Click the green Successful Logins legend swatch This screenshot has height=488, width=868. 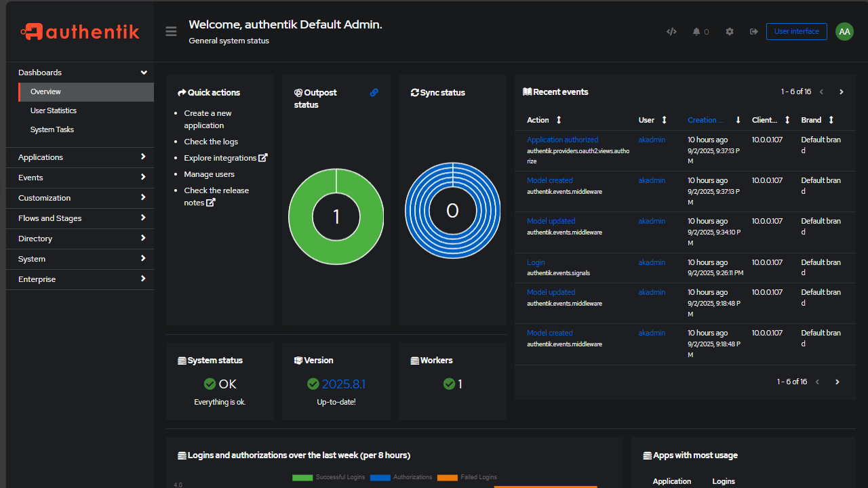[302, 477]
